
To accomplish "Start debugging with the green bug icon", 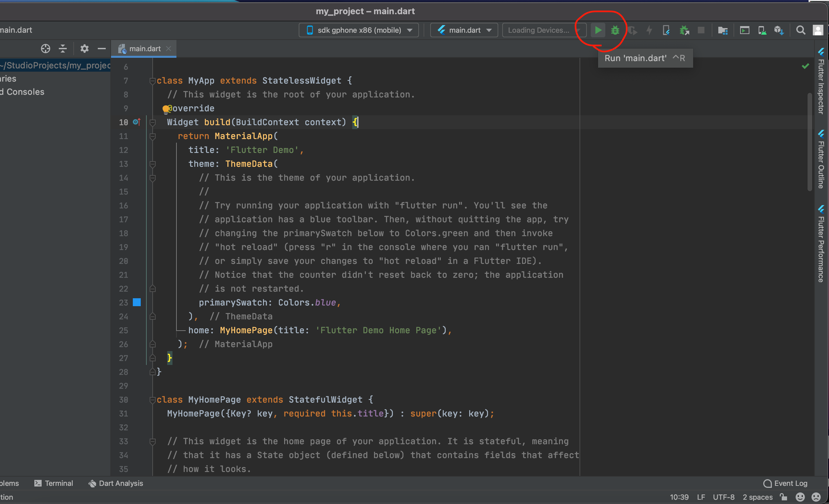I will click(615, 30).
